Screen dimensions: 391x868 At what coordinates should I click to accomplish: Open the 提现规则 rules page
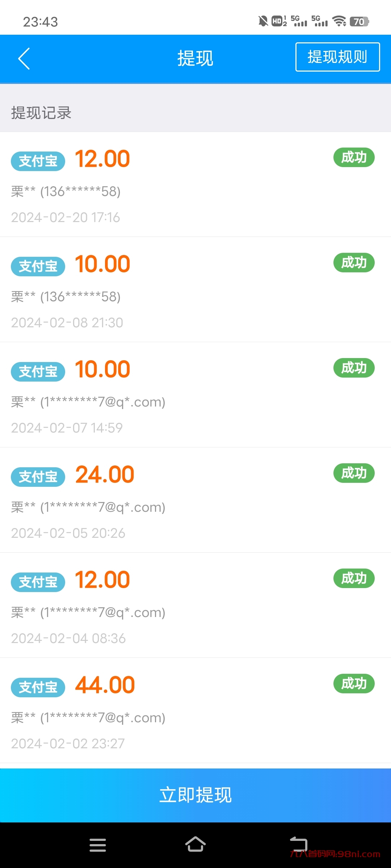point(337,57)
